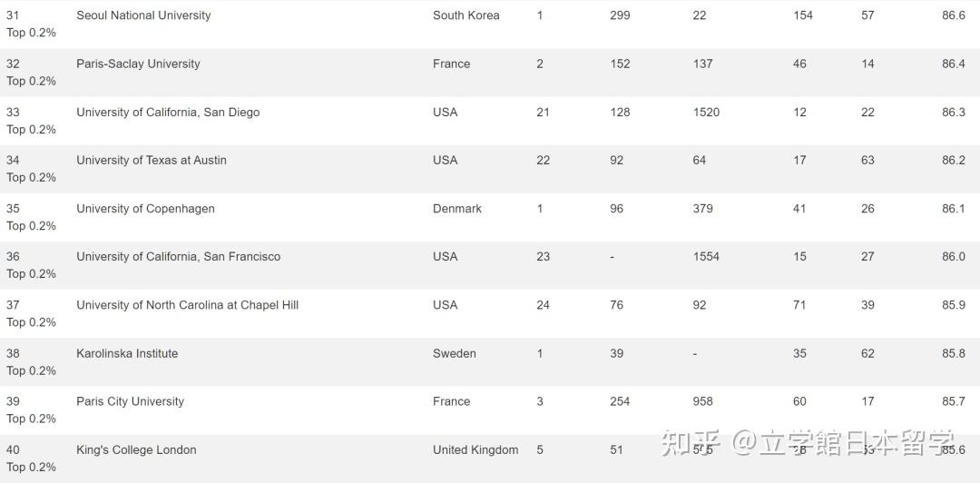
Task: Select the 1520 value in San Diego row
Action: click(706, 112)
